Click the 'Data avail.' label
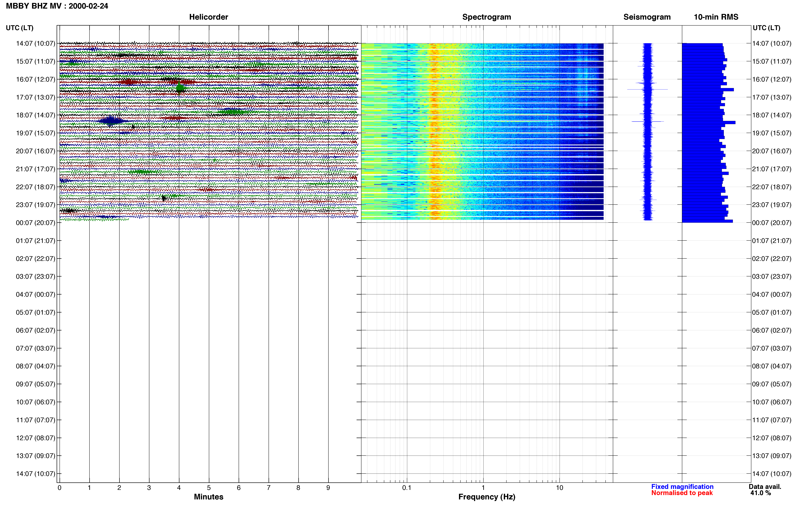The height and width of the screenshot is (508, 812). click(765, 486)
